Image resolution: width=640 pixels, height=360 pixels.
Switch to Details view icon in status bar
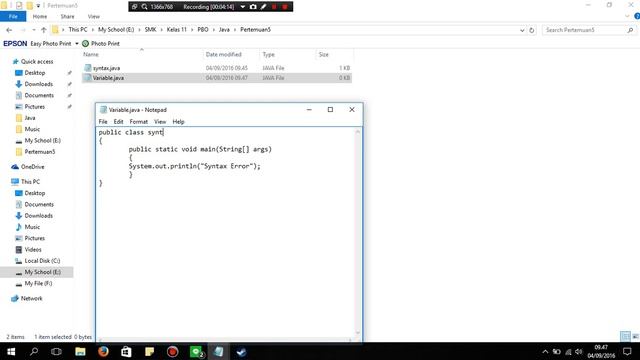point(625,336)
